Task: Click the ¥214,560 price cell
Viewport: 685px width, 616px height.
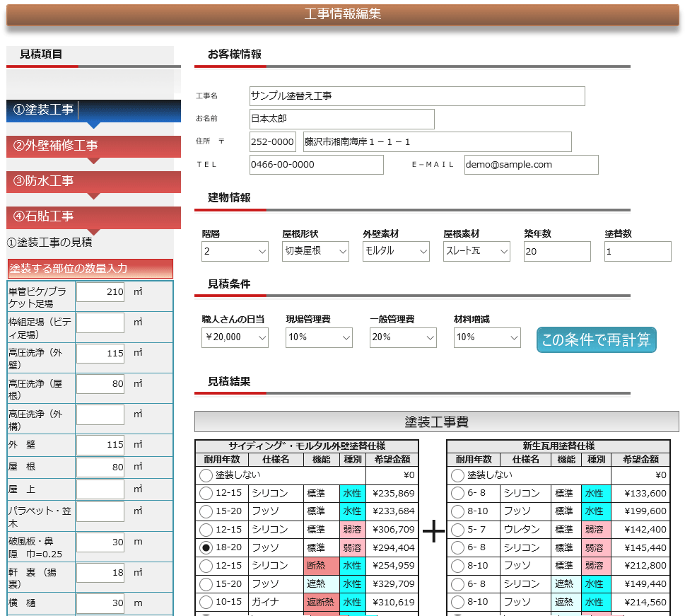Action: [640, 603]
